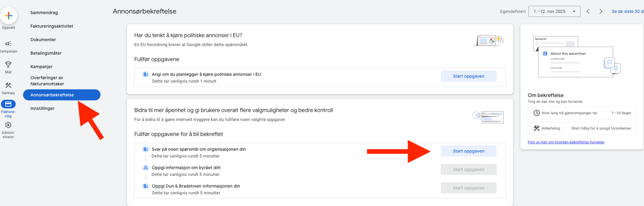Start the organisation questions task
Screen dimensions: 644x206
(468, 151)
